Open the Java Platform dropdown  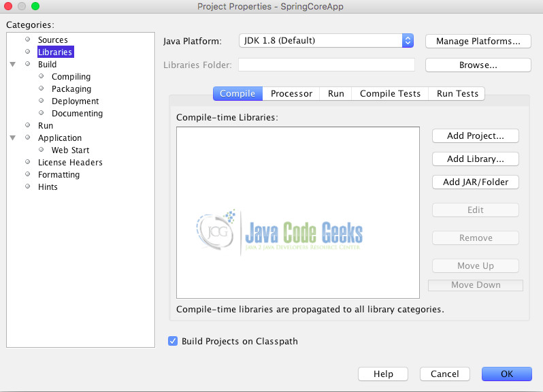pyautogui.click(x=326, y=41)
